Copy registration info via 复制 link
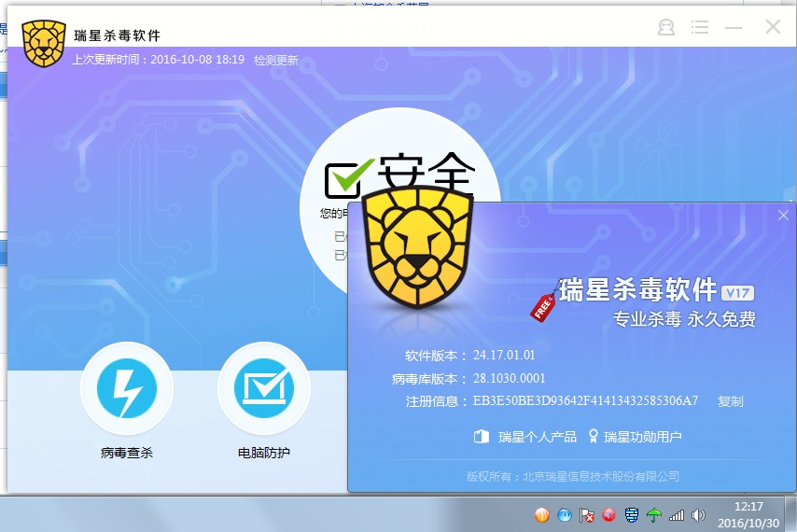The width and height of the screenshot is (797, 532). [x=731, y=401]
